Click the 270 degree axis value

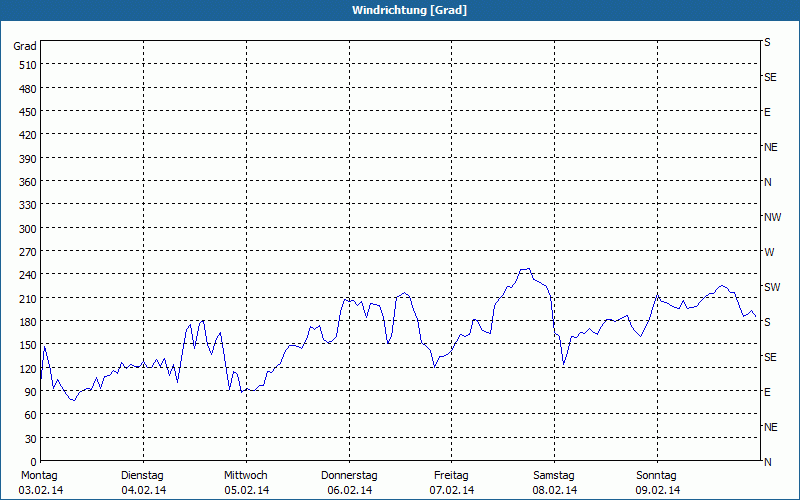click(27, 252)
